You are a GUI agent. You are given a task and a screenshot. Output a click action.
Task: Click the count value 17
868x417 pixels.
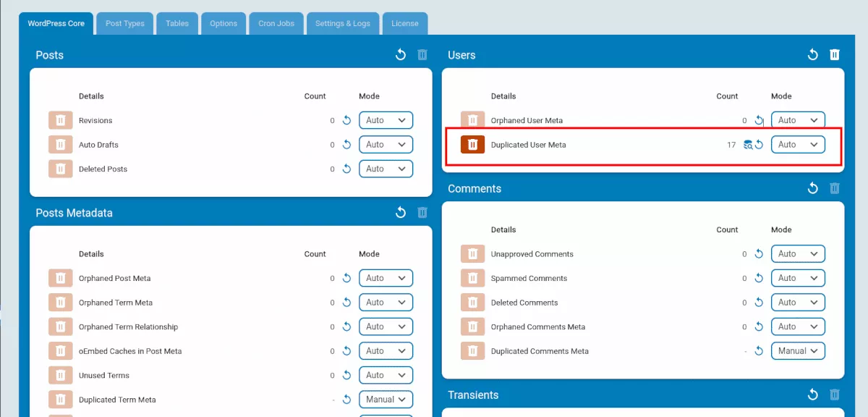(731, 145)
